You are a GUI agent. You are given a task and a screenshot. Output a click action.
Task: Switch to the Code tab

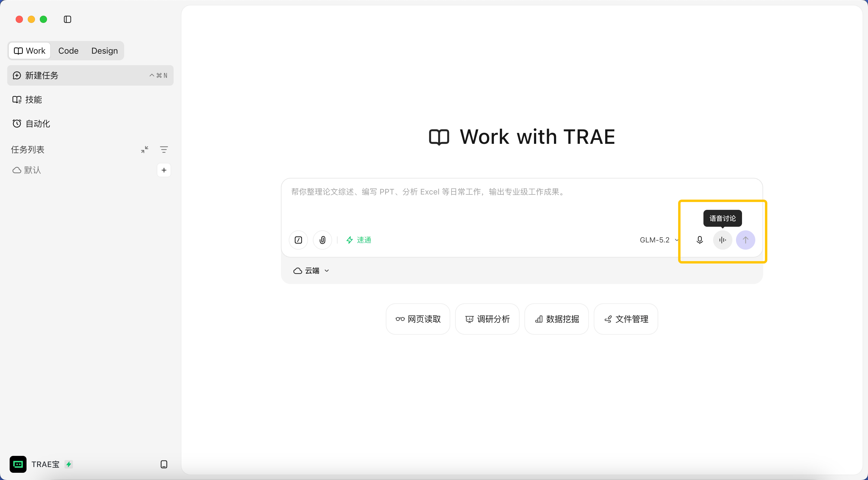click(68, 51)
